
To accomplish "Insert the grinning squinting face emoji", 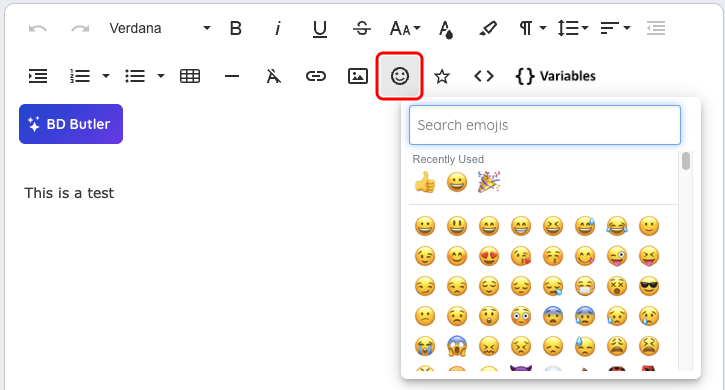I will tap(553, 226).
